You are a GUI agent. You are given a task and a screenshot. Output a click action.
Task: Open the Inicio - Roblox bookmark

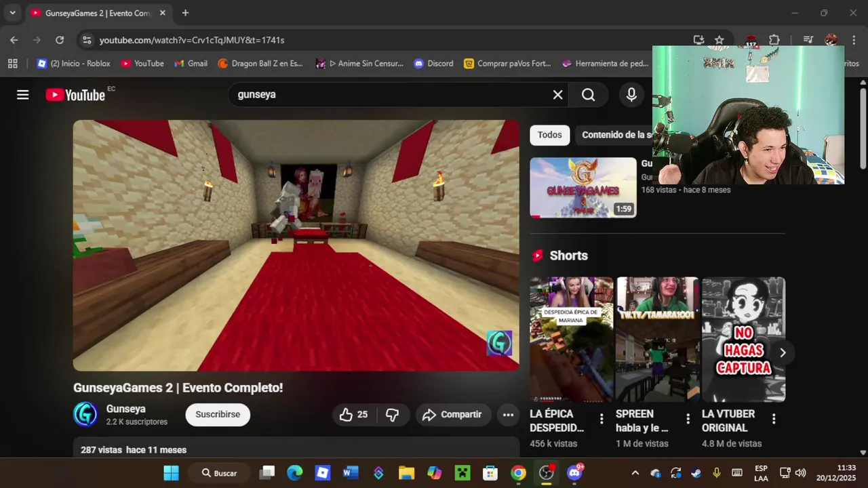[x=73, y=64]
